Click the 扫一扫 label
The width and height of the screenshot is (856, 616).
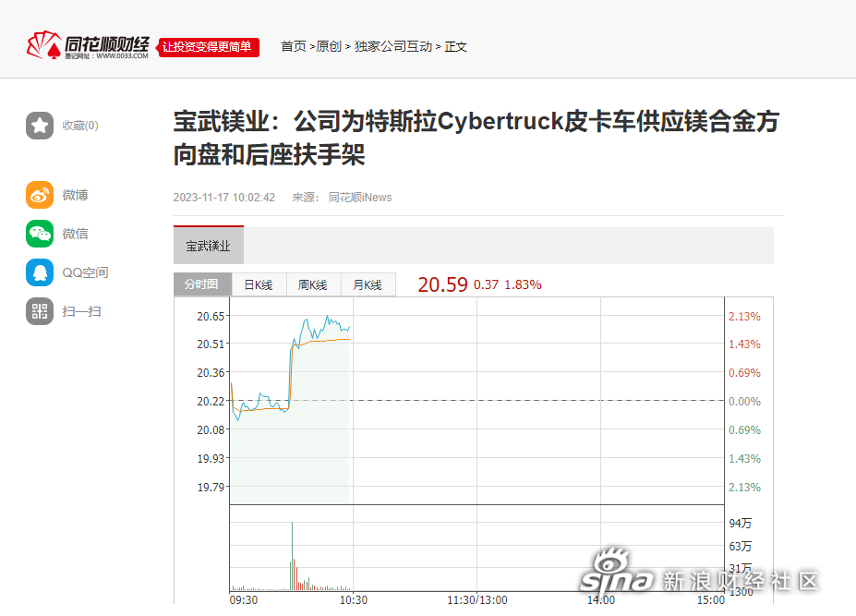pos(82,311)
